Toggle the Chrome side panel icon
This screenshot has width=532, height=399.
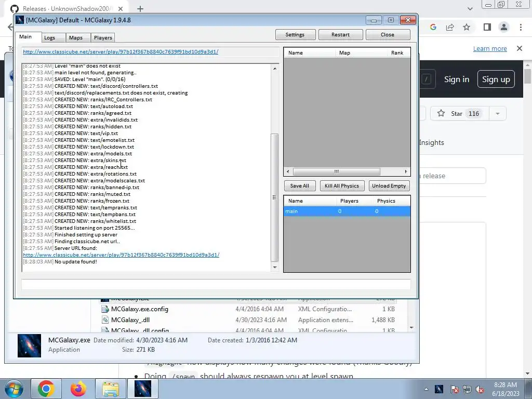[487, 27]
